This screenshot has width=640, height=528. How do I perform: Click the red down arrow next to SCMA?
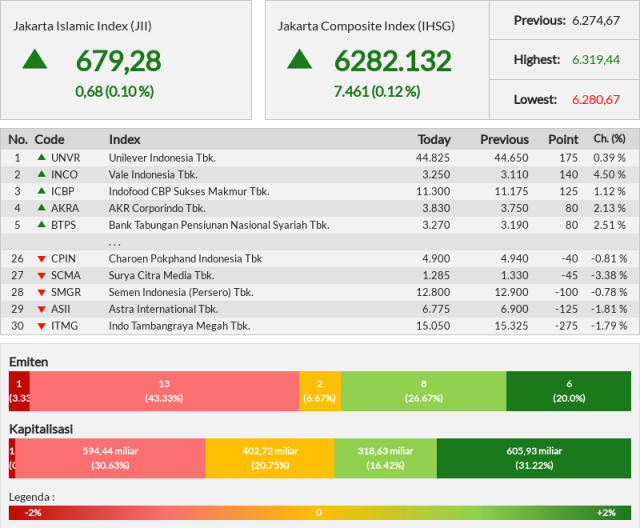41,276
